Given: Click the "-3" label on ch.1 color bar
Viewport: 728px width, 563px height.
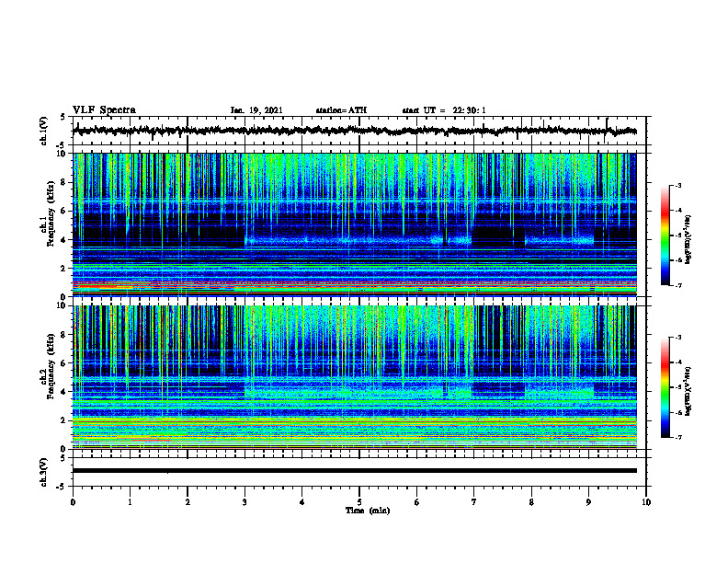Looking at the screenshot, I should (x=677, y=185).
